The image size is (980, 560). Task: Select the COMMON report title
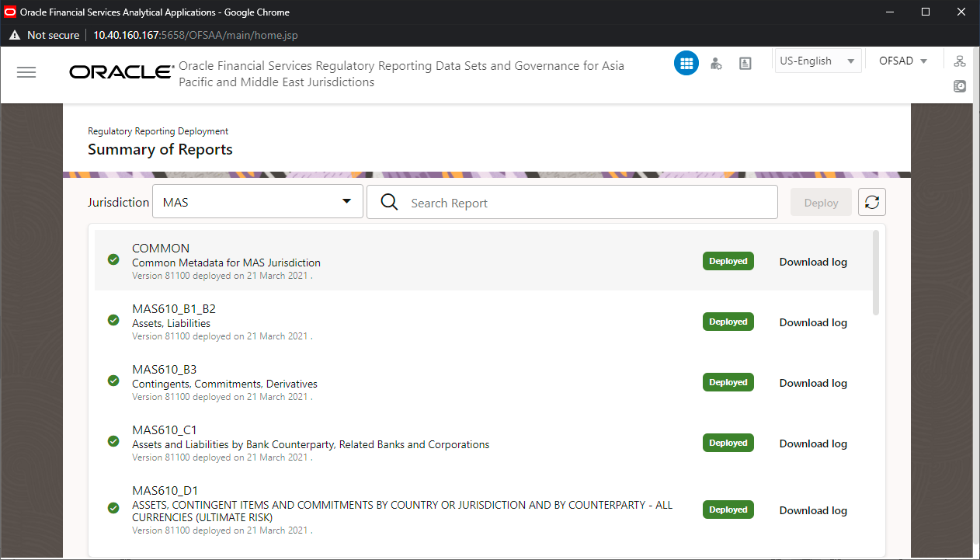[x=161, y=249]
